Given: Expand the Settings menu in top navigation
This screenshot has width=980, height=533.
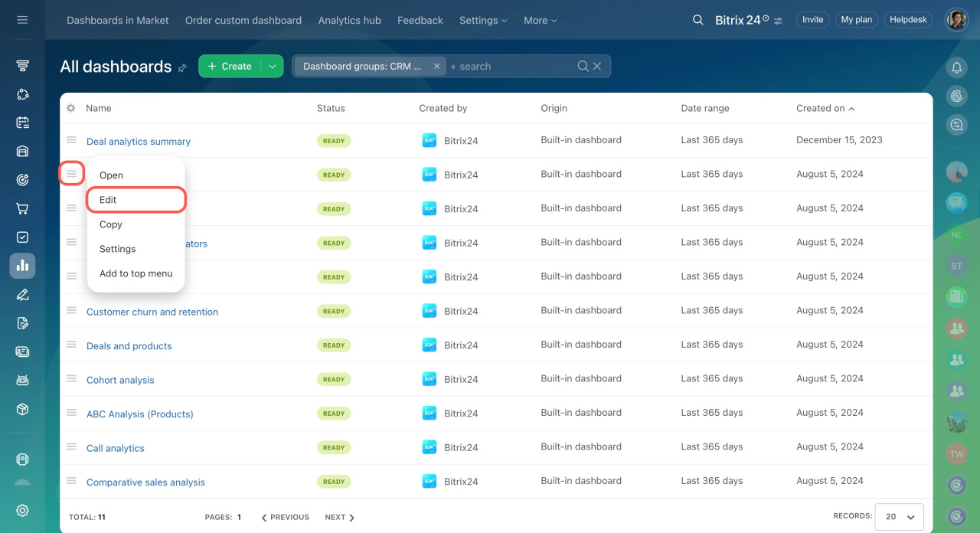Looking at the screenshot, I should click(x=482, y=21).
